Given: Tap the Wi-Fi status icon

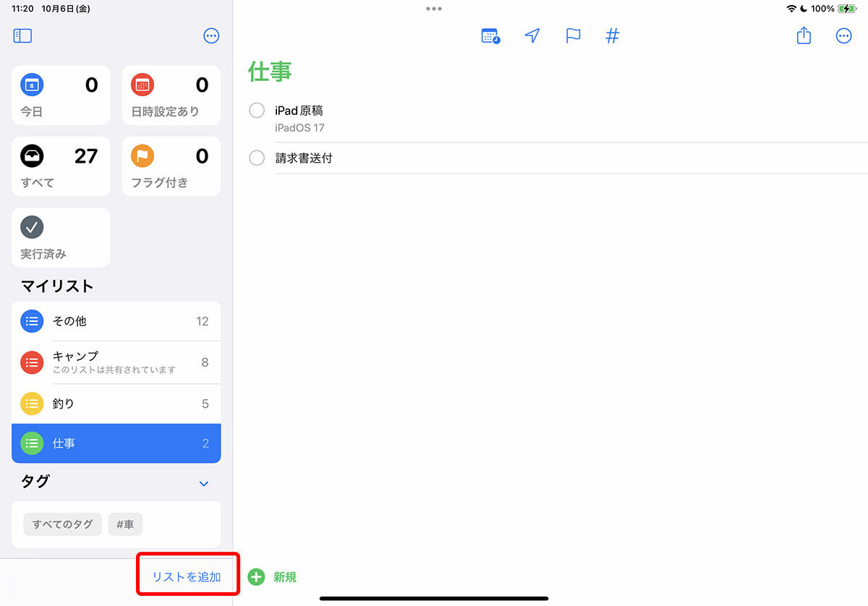Looking at the screenshot, I should 791,9.
